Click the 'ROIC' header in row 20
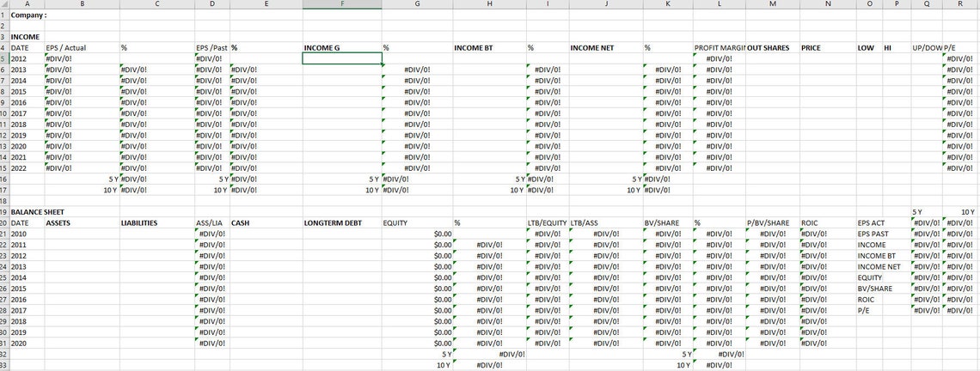980x371 pixels. tap(828, 223)
